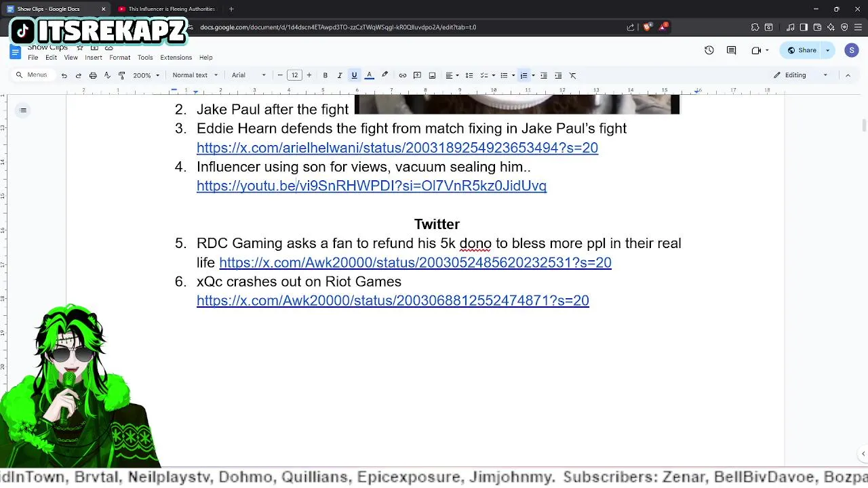The width and height of the screenshot is (868, 488).
Task: Star the Show Clips document
Action: (x=79, y=47)
